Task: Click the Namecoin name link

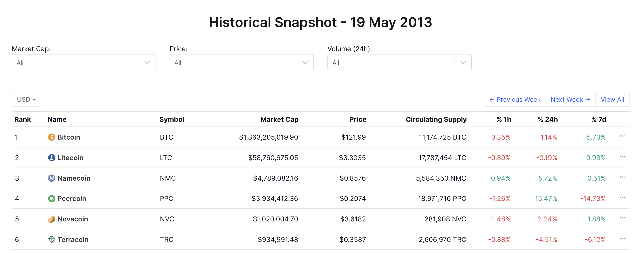Action: [x=74, y=178]
